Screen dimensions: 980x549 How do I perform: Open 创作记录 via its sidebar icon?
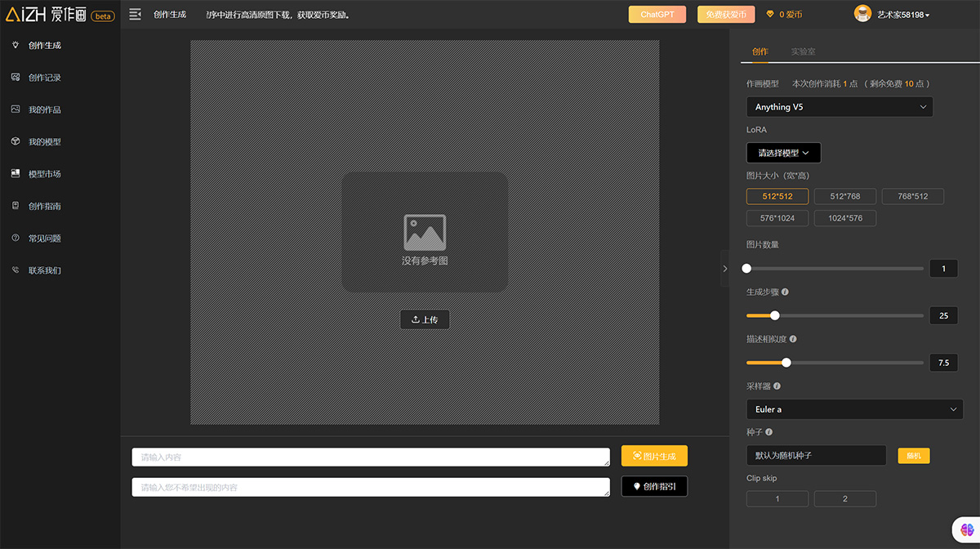(15, 78)
